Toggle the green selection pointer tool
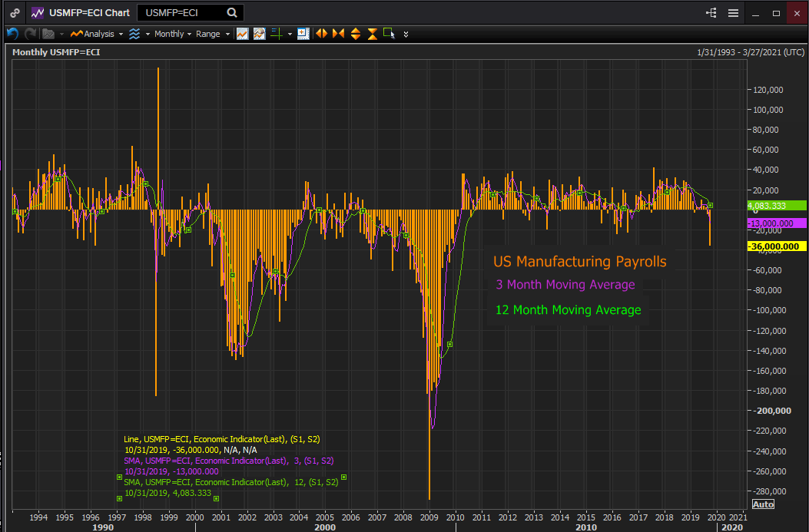809x532 pixels. point(389,34)
